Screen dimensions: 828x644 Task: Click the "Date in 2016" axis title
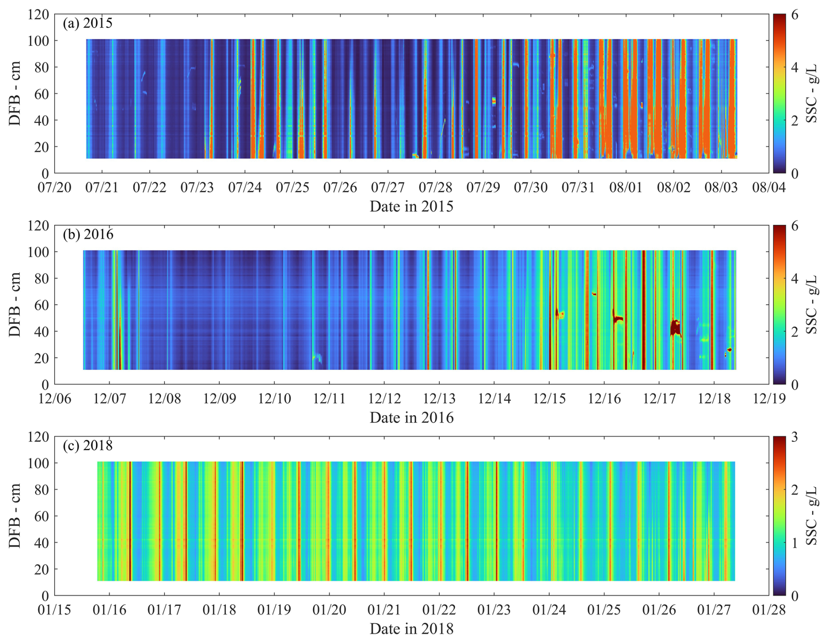pyautogui.click(x=411, y=417)
